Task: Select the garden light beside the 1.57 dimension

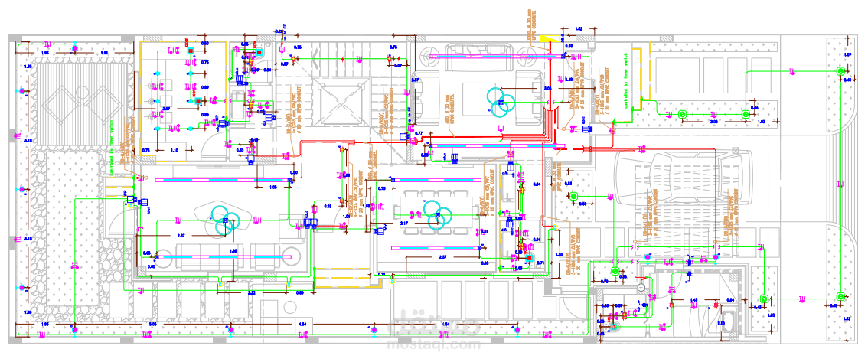Action: click(x=839, y=71)
